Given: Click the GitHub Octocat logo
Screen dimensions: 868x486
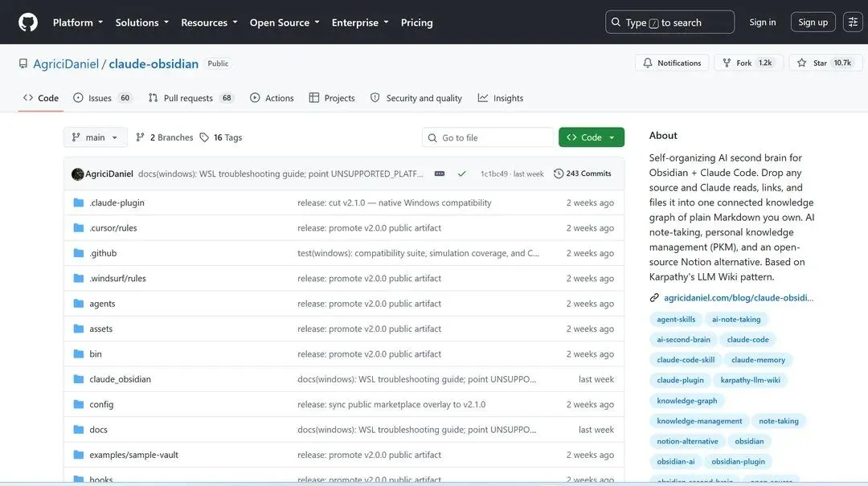Looking at the screenshot, I should [27, 22].
